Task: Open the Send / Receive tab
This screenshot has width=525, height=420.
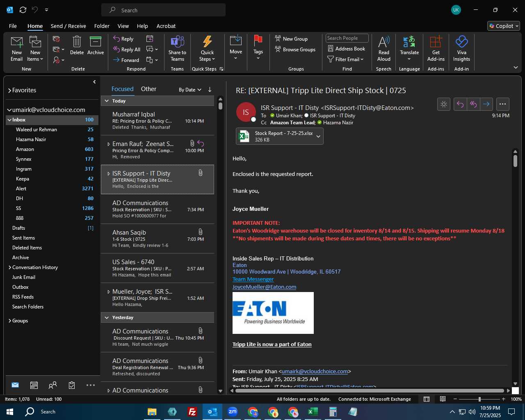Action: 68,26
